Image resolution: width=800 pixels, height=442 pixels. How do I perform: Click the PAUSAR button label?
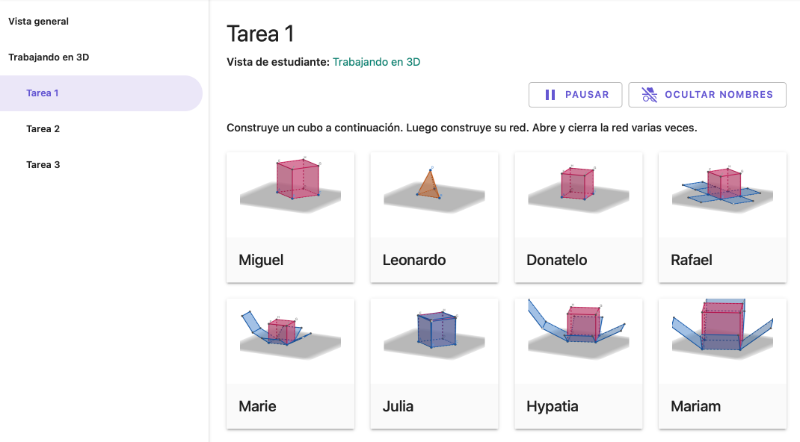coord(587,95)
